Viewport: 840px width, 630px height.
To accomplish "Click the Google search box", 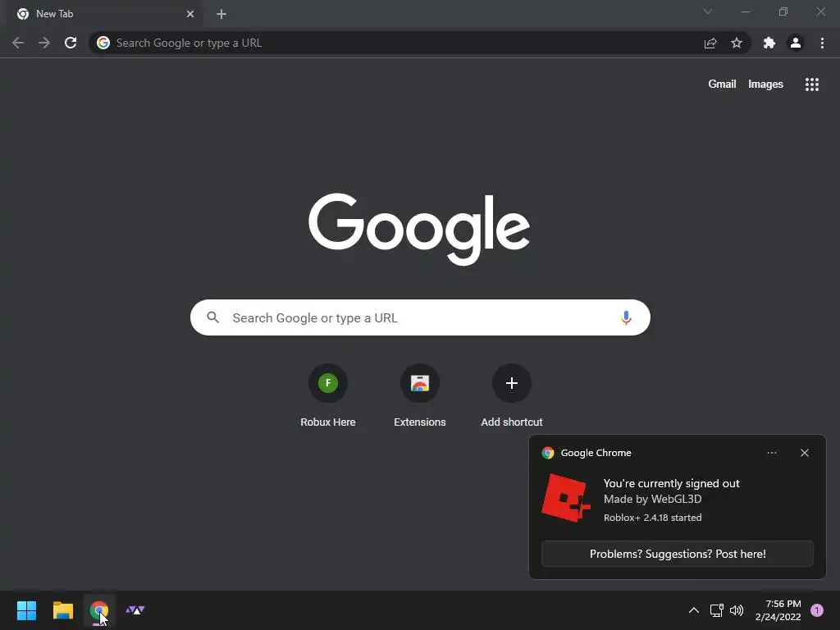I will pos(421,317).
